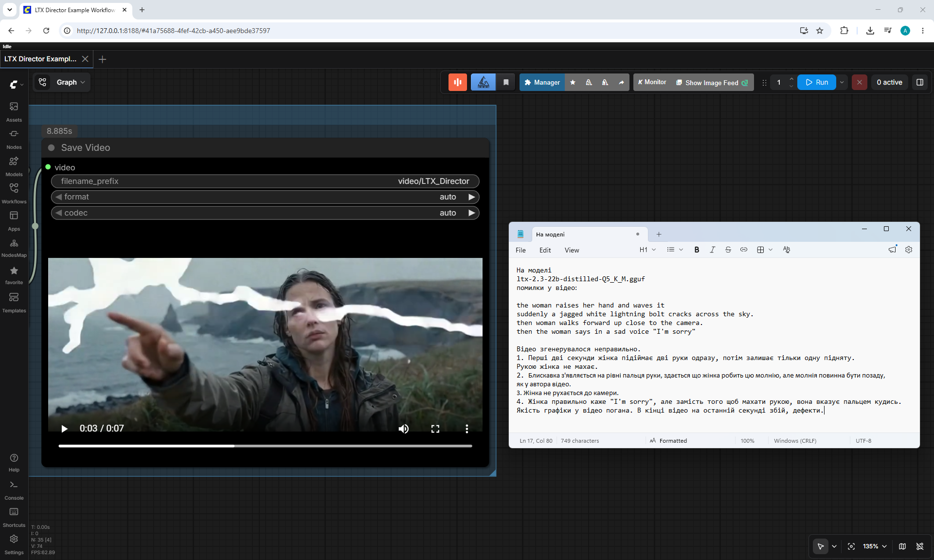Cancel the current run with the red X
Image resolution: width=934 pixels, height=560 pixels.
click(x=860, y=82)
